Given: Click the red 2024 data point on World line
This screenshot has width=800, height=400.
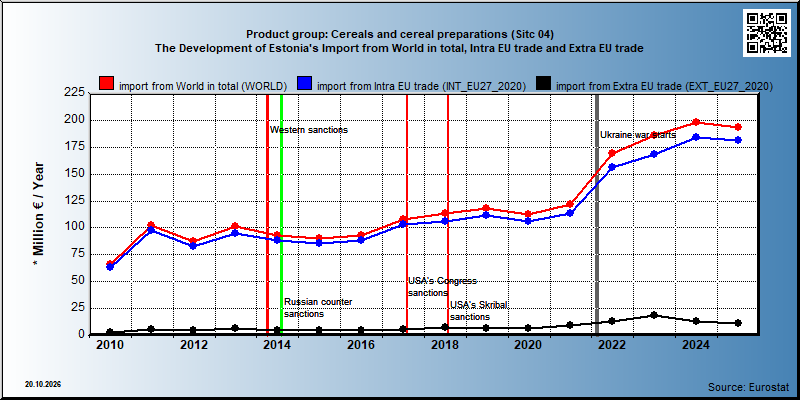Looking at the screenshot, I should [x=696, y=122].
